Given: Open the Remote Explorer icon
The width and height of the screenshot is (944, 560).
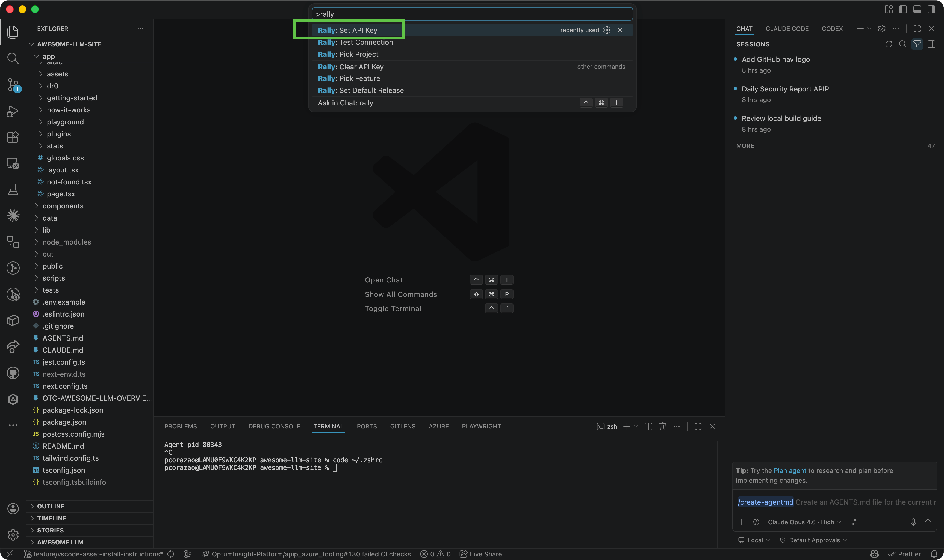Looking at the screenshot, I should pos(13,163).
